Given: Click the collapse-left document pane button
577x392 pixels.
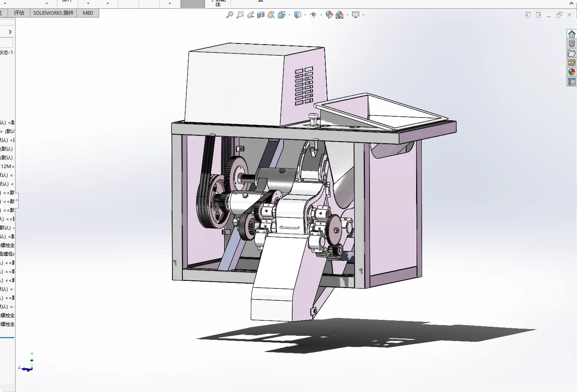Looking at the screenshot, I should (x=528, y=15).
